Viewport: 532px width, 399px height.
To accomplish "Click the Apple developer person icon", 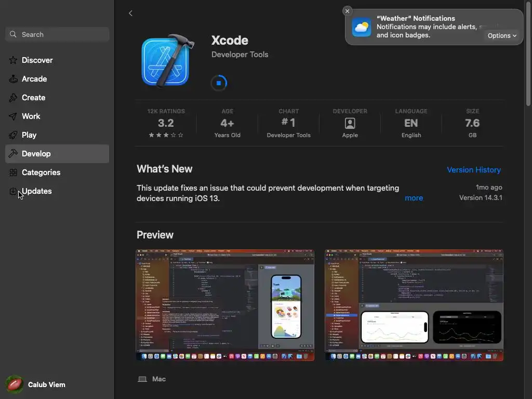I will click(350, 123).
